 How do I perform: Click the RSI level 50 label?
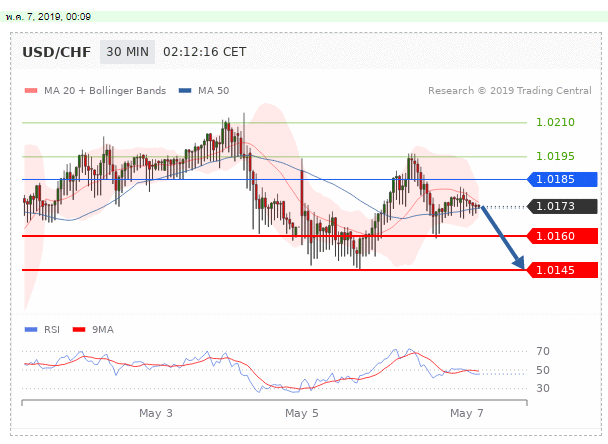543,370
